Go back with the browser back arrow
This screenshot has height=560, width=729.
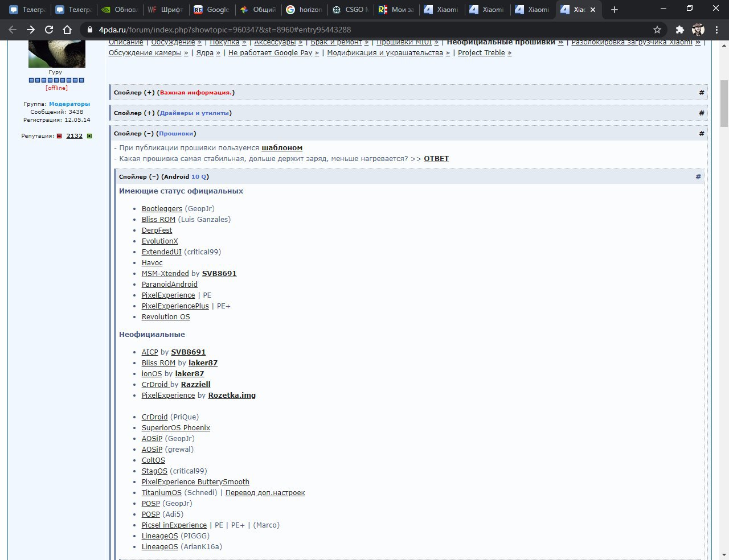click(13, 30)
